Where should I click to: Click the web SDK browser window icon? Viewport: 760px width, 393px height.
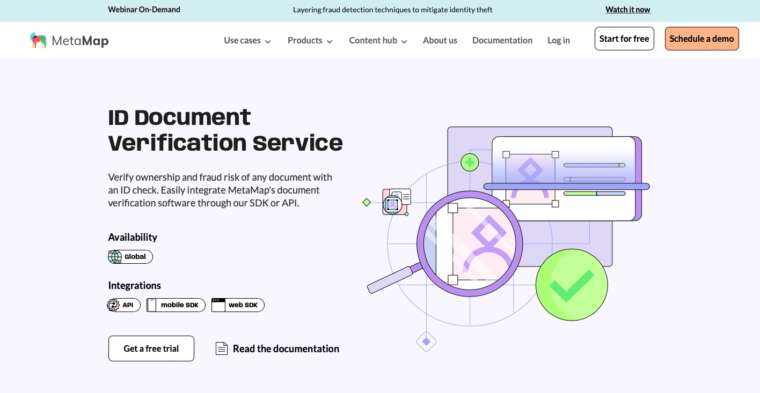point(219,305)
